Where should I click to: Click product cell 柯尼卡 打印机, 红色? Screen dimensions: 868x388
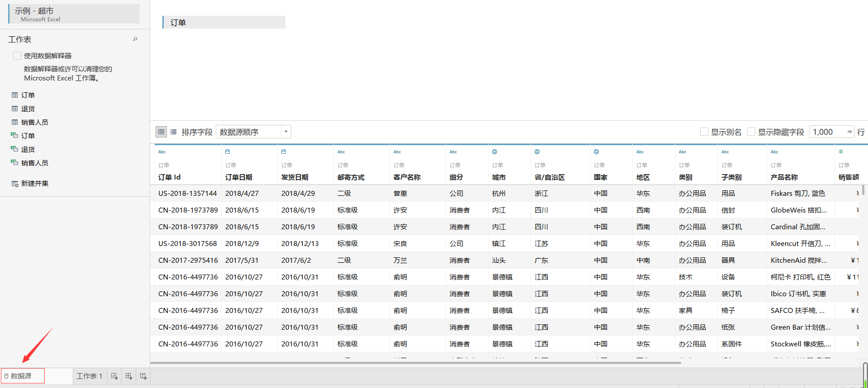801,277
